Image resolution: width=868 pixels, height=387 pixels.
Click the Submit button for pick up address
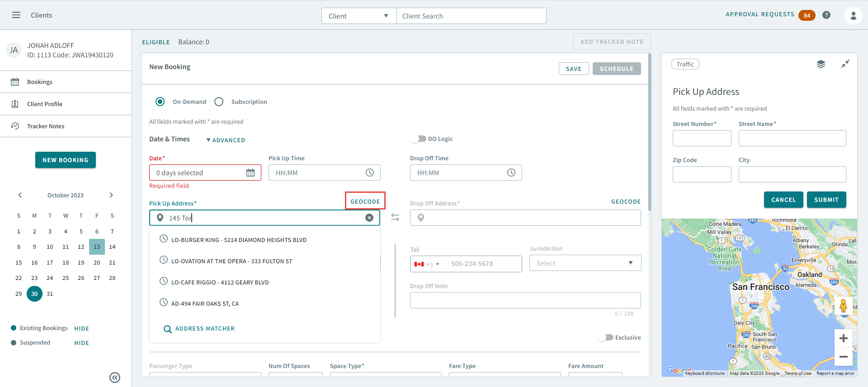(826, 200)
